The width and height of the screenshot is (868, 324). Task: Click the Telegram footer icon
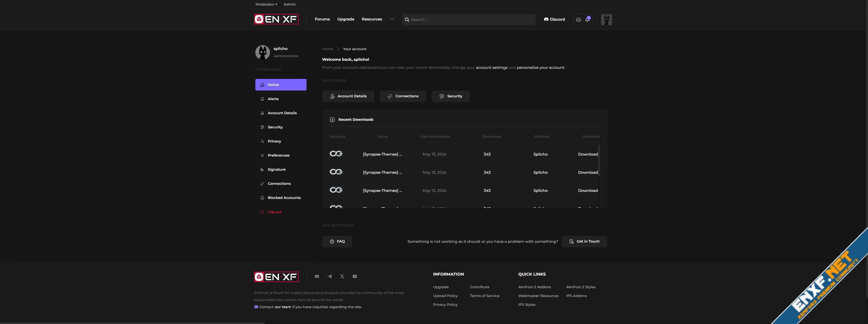(x=330, y=276)
